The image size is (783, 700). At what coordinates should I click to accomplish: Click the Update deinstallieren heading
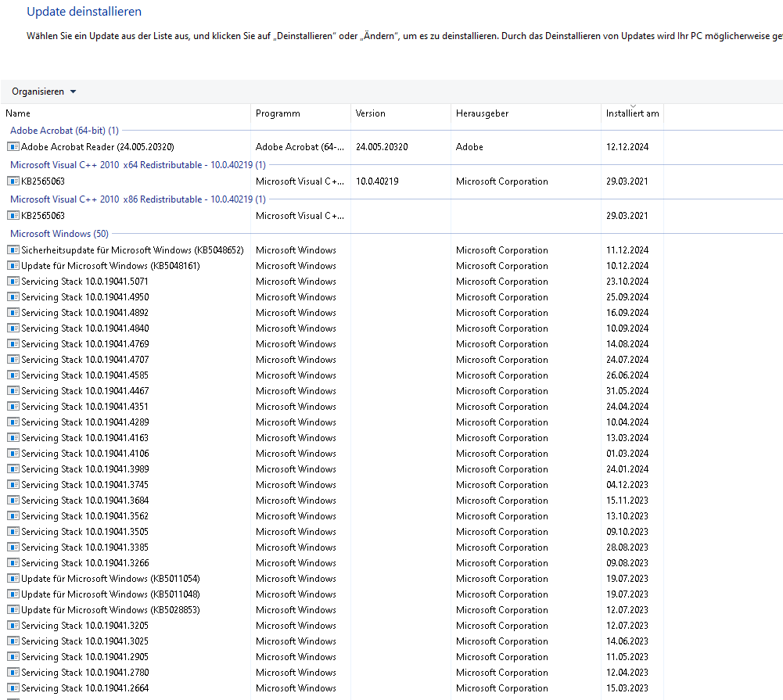(84, 12)
